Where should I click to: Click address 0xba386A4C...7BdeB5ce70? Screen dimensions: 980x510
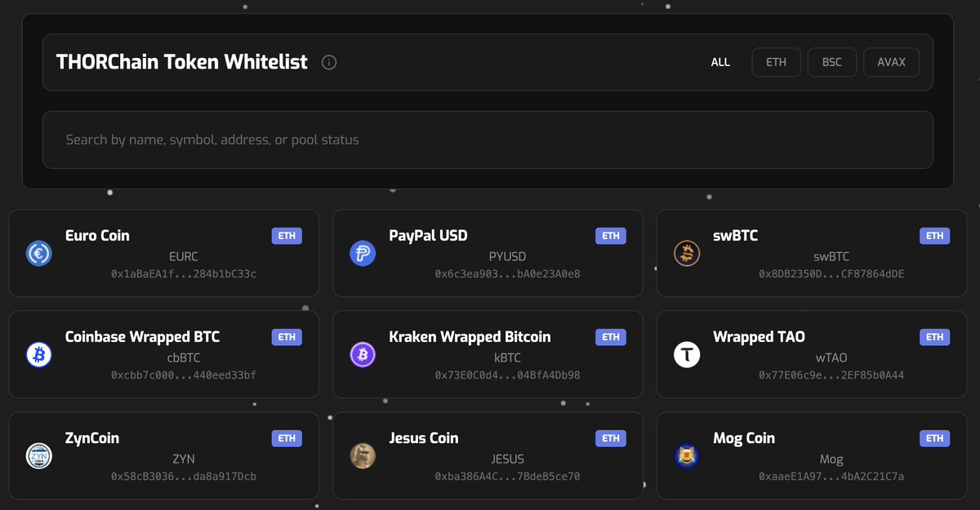[x=508, y=477]
